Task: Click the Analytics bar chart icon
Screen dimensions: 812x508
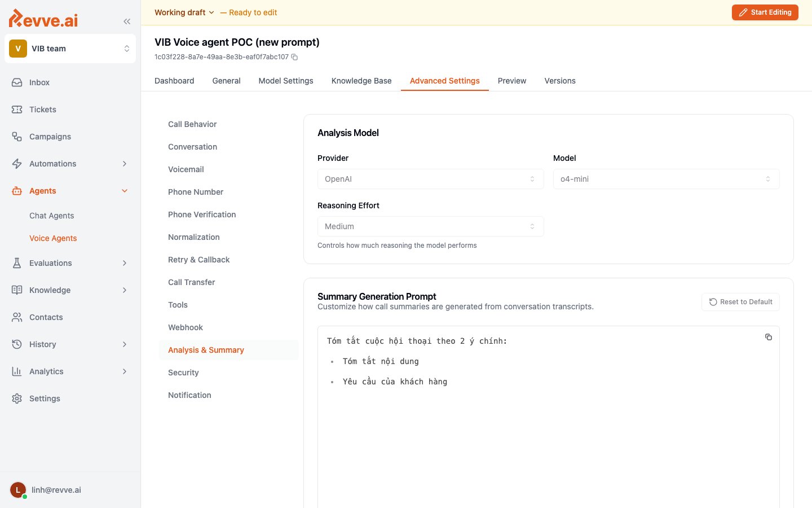Action: 17,371
